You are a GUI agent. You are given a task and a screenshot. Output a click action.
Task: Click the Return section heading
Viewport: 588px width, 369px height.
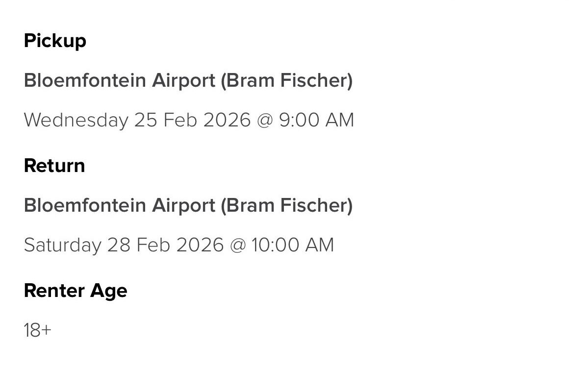(54, 166)
